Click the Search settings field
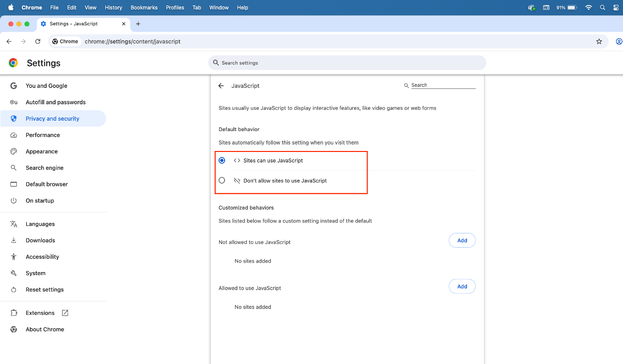 347,63
